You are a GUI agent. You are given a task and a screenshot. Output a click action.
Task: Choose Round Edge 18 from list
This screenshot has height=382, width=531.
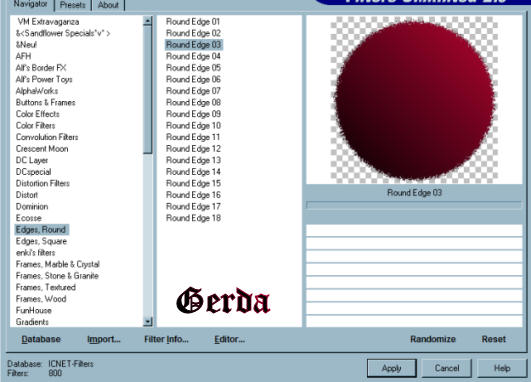coord(193,218)
